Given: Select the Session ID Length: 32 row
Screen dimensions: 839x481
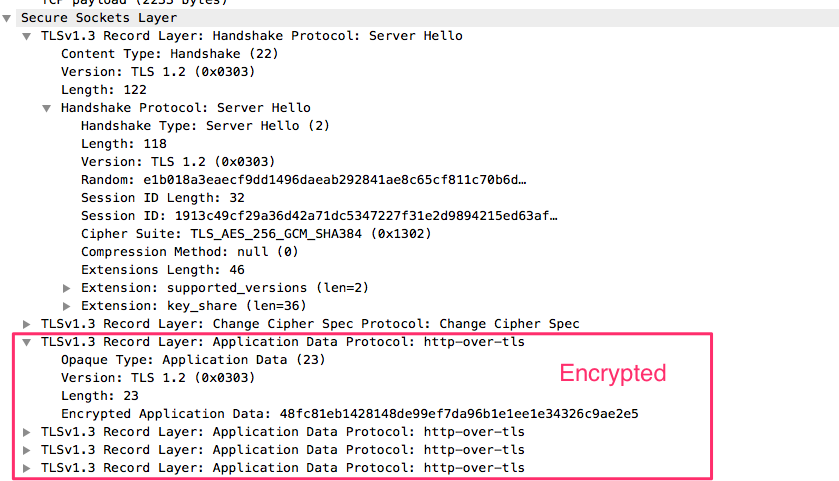Looking at the screenshot, I should pos(162,198).
